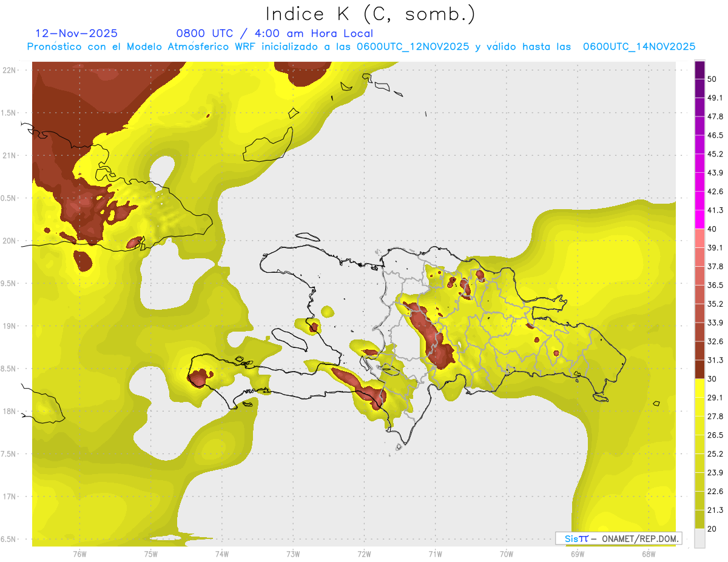Select the olive swatch between 20 and 21.3

[699, 519]
